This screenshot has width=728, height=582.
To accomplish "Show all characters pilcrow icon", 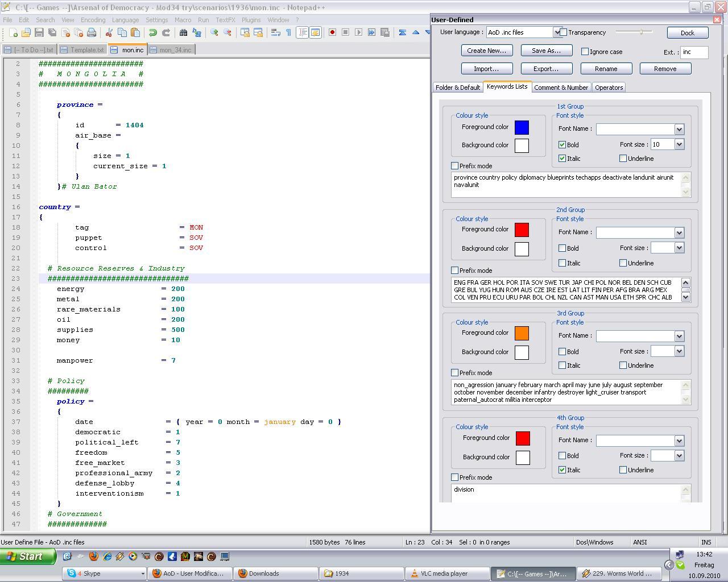I will [x=288, y=33].
